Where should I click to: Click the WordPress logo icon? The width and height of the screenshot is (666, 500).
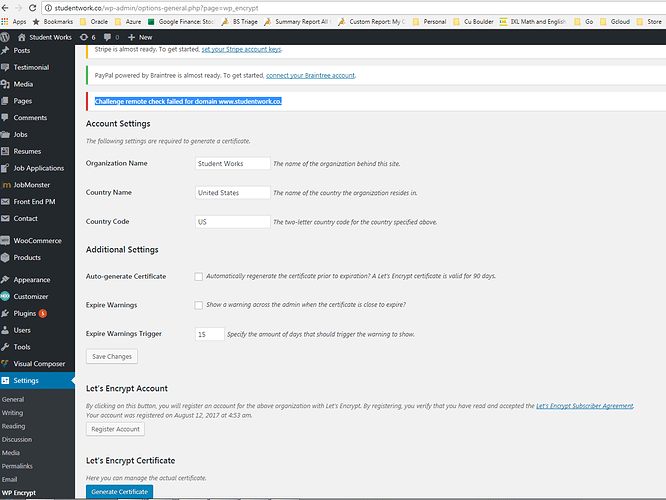coord(5,37)
